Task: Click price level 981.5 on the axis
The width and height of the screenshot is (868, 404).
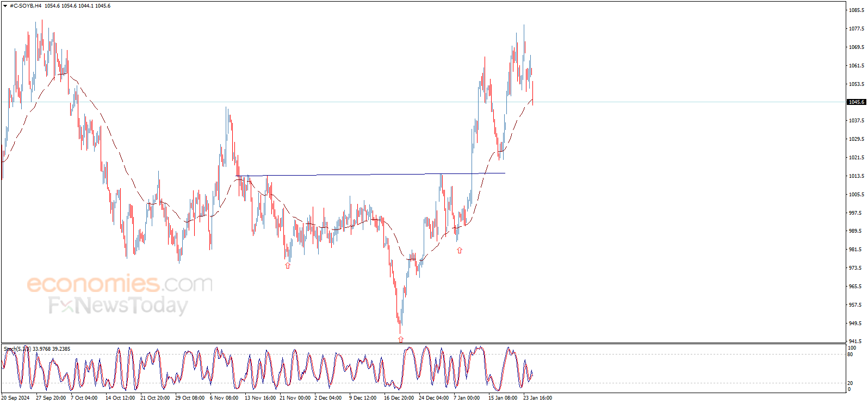Action: pos(855,250)
